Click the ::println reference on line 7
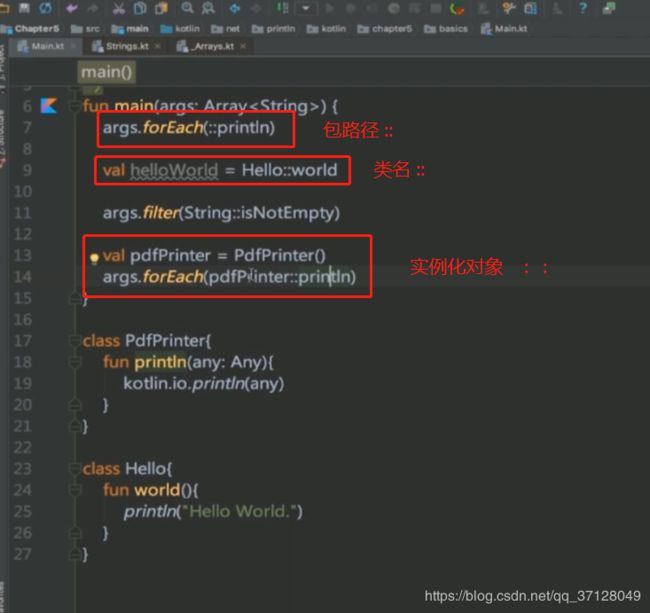650x613 pixels. click(x=239, y=128)
